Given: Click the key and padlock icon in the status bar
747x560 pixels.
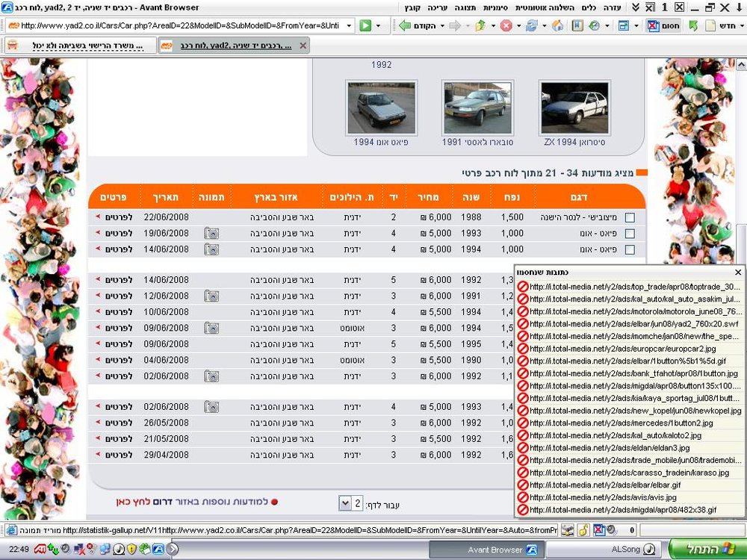Looking at the screenshot, I should pos(583,529).
